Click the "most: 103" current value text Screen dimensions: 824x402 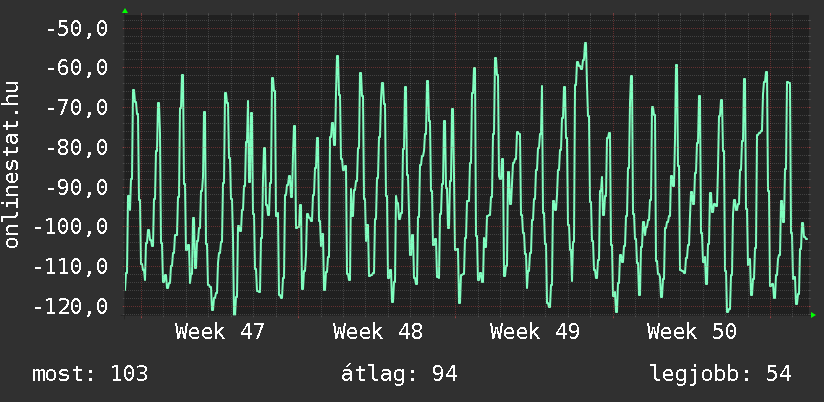pos(90,374)
